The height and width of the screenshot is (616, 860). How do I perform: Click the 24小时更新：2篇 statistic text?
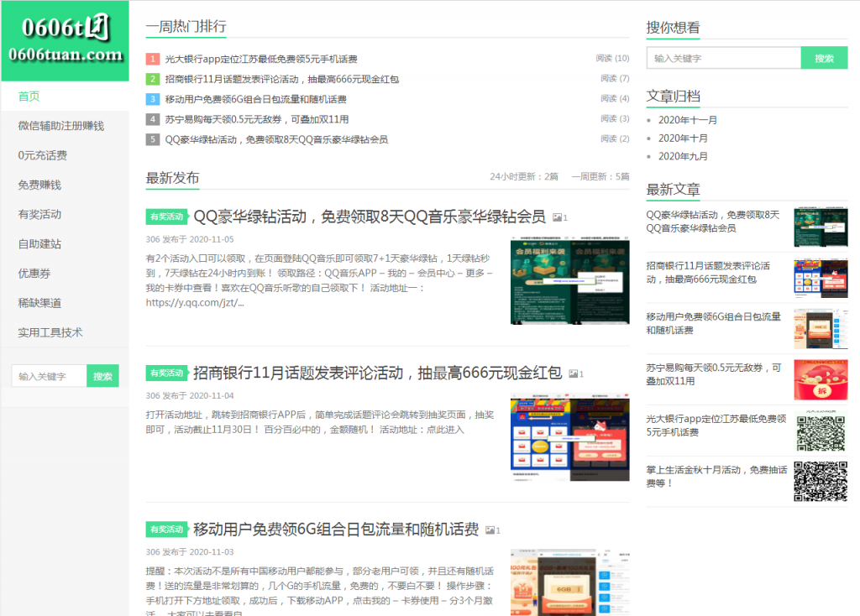click(524, 176)
